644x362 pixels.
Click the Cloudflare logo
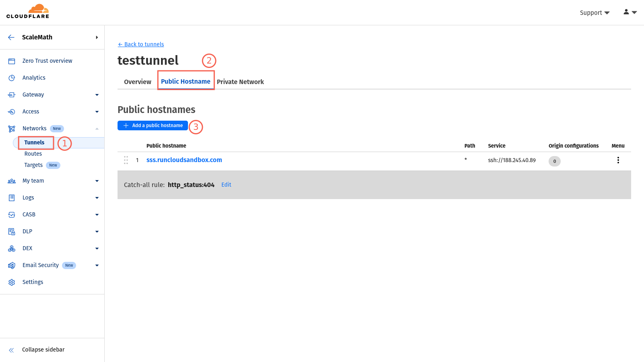pyautogui.click(x=28, y=12)
